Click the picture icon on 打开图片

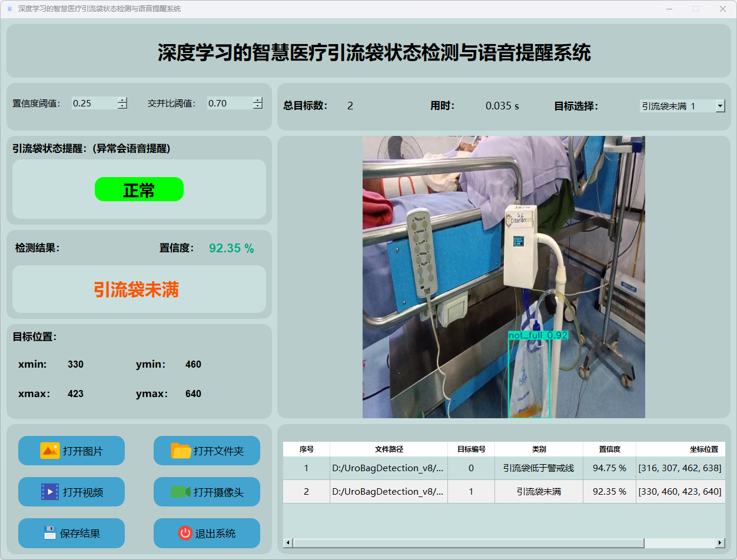(x=50, y=451)
